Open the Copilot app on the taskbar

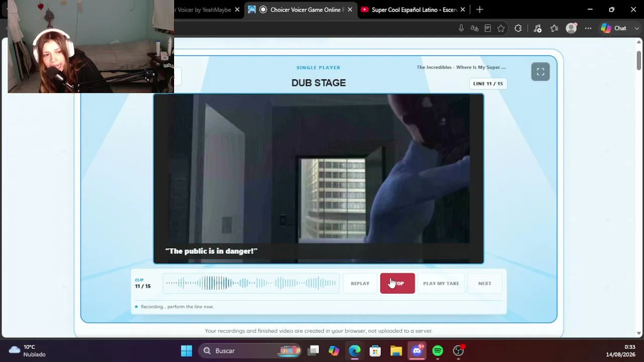[334, 350]
